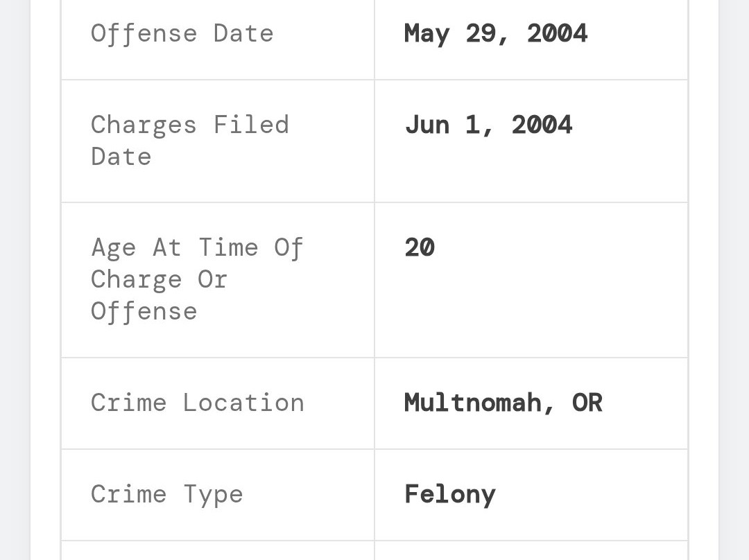Click the word "Crime" in "Crime Type"
Viewport: 749px width, 560px height.
[x=128, y=494]
